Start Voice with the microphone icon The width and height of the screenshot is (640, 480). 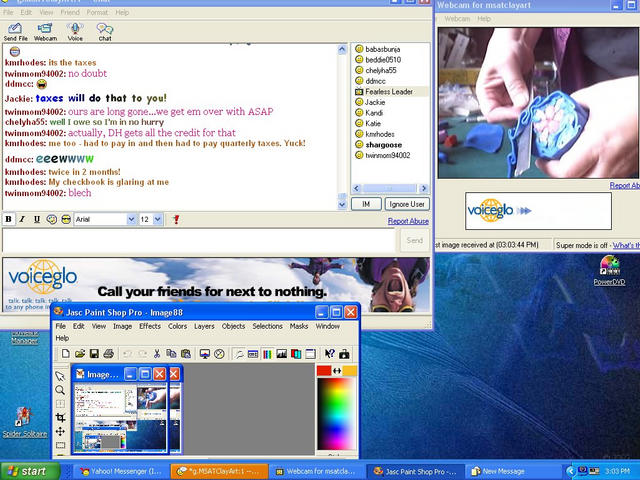[x=75, y=32]
